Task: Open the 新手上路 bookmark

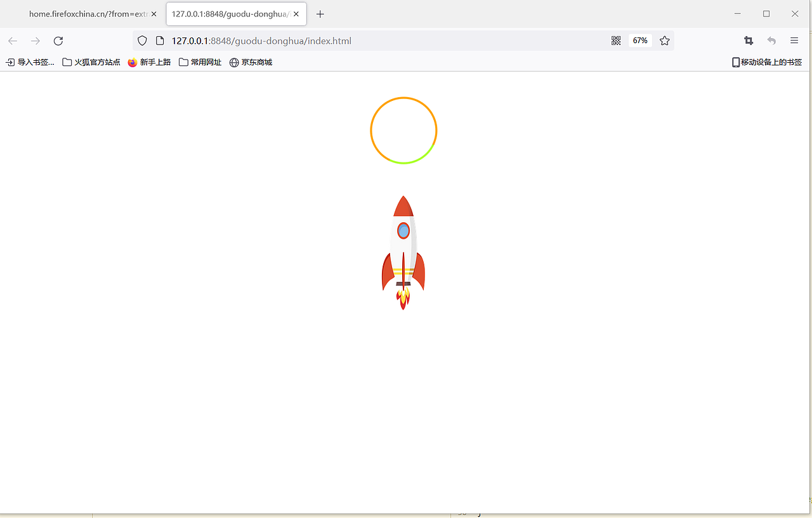Action: (149, 62)
